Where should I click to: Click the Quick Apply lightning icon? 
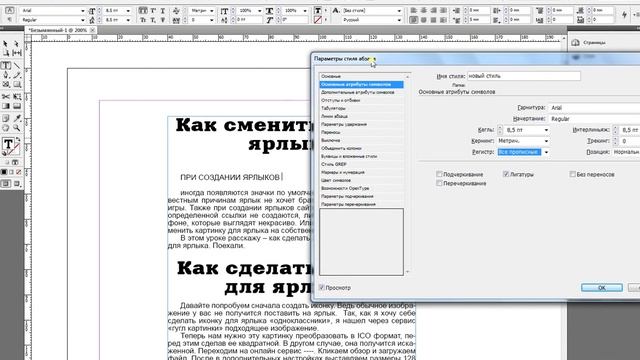click(624, 15)
